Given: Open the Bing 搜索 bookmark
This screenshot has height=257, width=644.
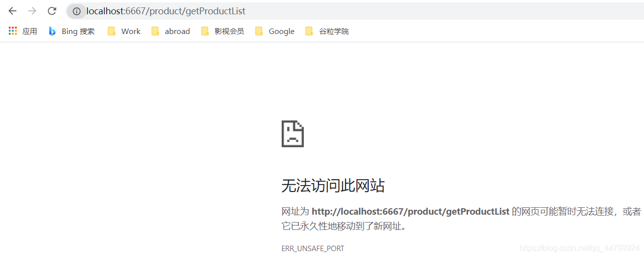Looking at the screenshot, I should [78, 31].
